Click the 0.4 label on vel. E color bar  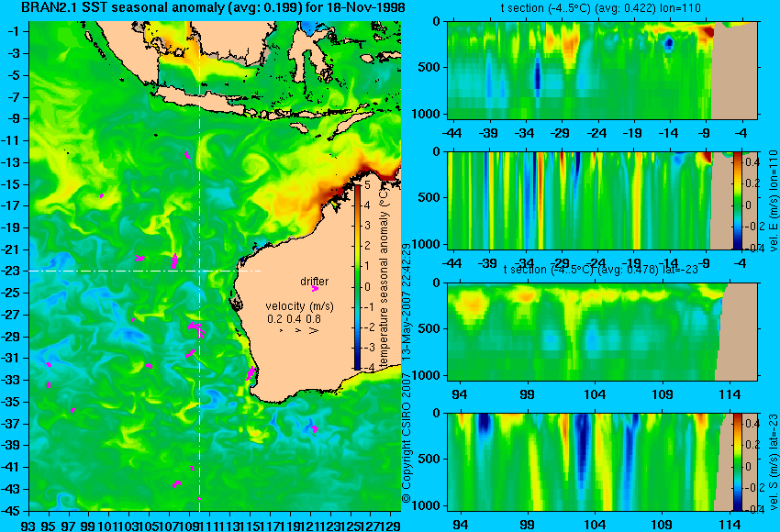752,162
